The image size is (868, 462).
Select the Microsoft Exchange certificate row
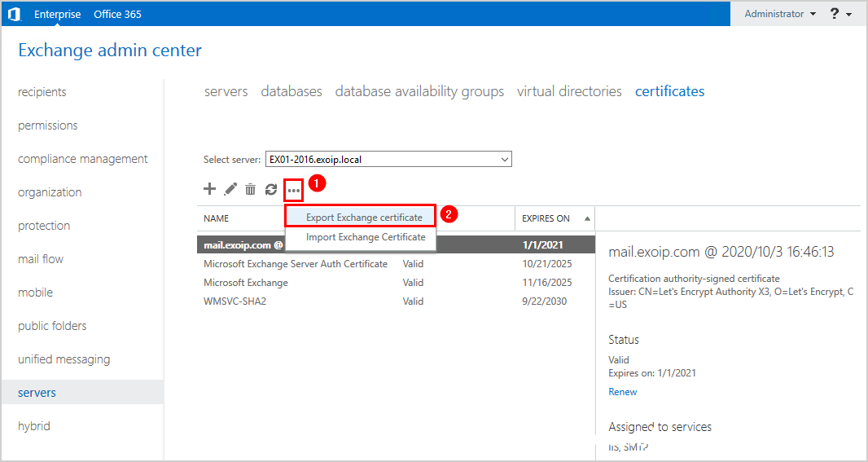coord(396,283)
